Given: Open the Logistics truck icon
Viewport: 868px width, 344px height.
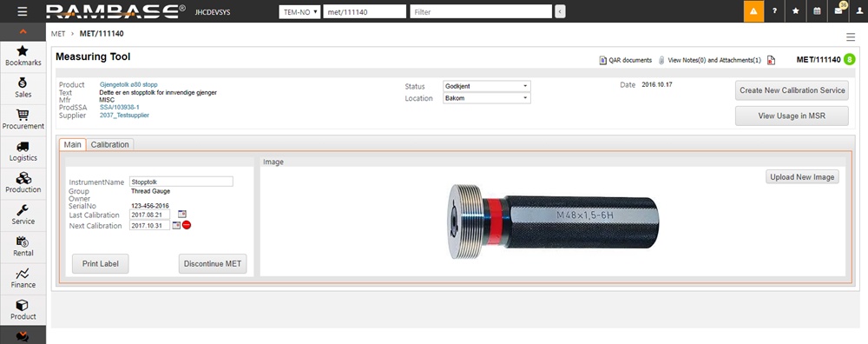Looking at the screenshot, I should tap(23, 147).
